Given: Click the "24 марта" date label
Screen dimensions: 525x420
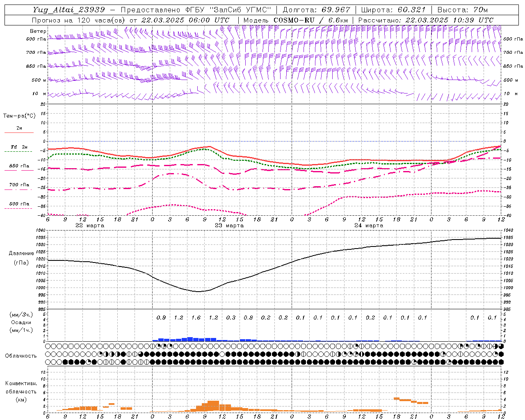Looking at the screenshot, I should coord(369,226).
